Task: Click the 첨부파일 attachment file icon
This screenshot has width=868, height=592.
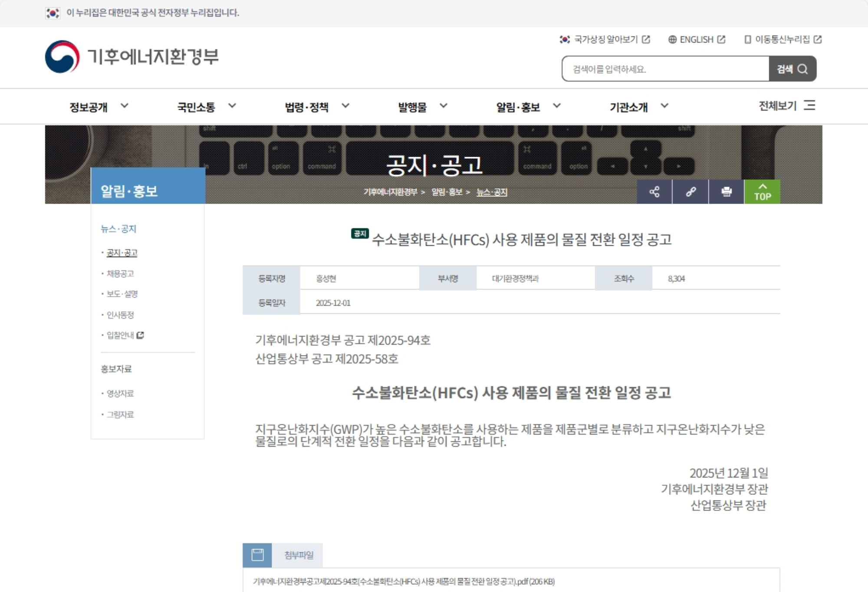Action: [x=257, y=555]
